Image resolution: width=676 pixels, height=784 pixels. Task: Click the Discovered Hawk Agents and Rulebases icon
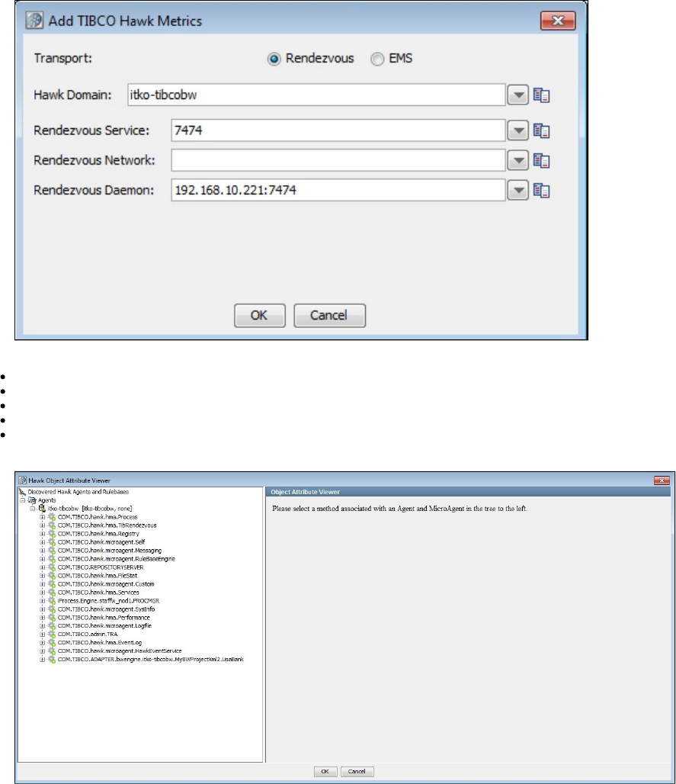coord(22,492)
